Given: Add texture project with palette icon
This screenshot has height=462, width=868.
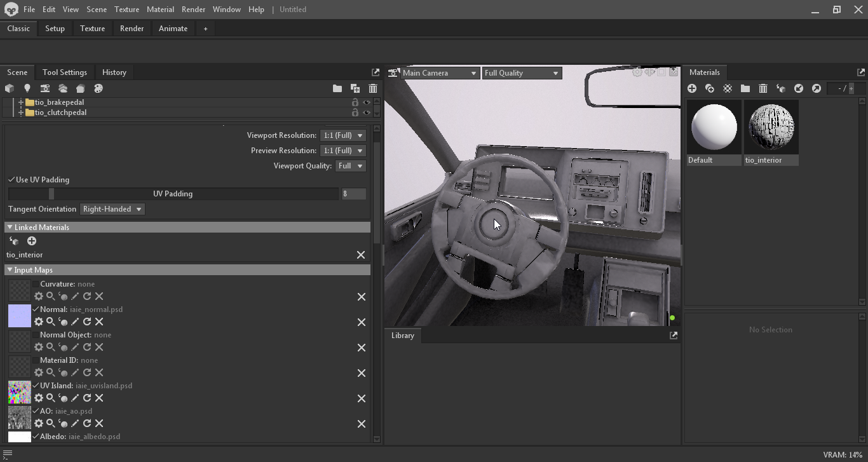Looking at the screenshot, I should pos(98,88).
